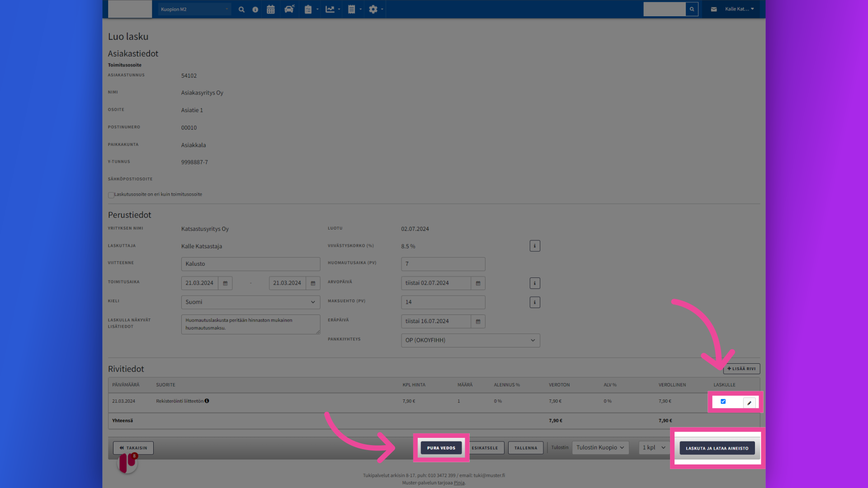
Task: Click the top-right search submit button
Action: 692,9
